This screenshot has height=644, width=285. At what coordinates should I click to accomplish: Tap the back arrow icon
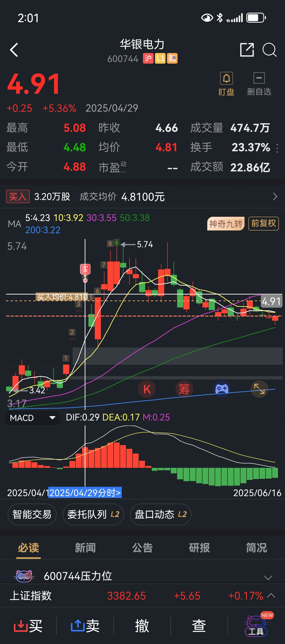14,50
